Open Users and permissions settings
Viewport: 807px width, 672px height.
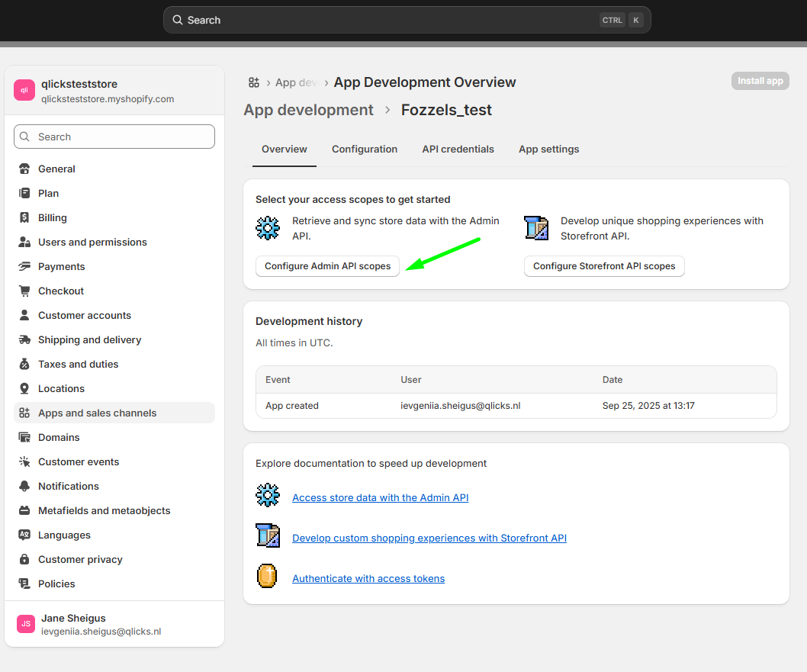pyautogui.click(x=92, y=242)
